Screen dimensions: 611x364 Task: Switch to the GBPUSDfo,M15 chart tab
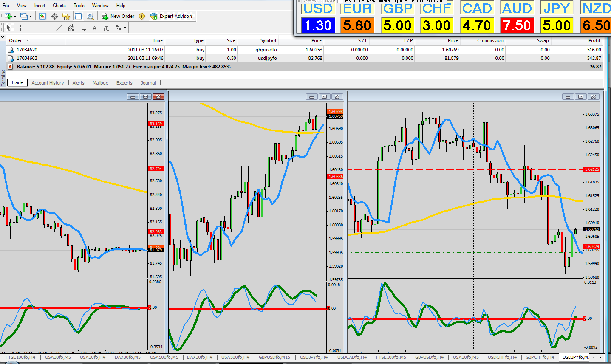(x=274, y=357)
